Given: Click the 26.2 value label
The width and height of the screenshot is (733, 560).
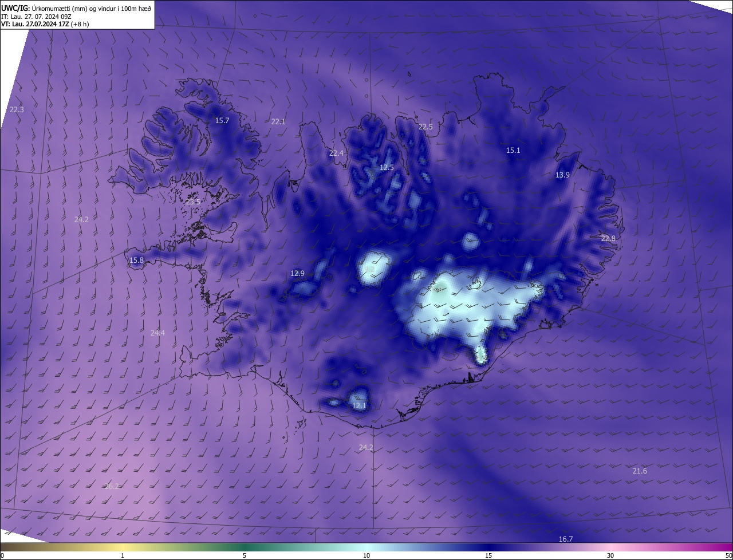Looking at the screenshot, I should pos(112,486).
